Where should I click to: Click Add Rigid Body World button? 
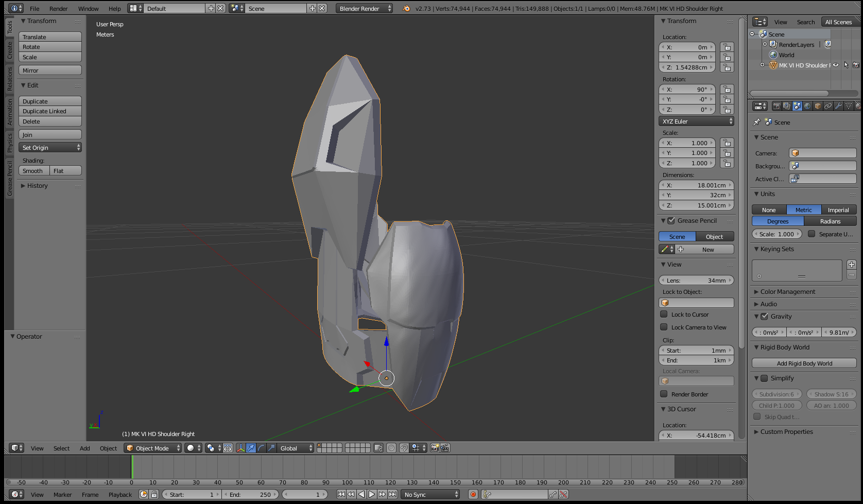tap(804, 363)
